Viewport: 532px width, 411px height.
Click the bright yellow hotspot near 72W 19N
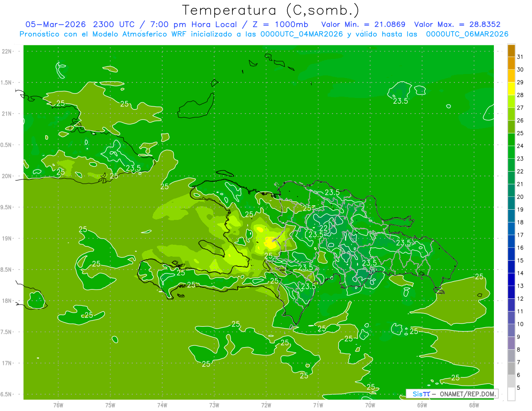(x=270, y=243)
